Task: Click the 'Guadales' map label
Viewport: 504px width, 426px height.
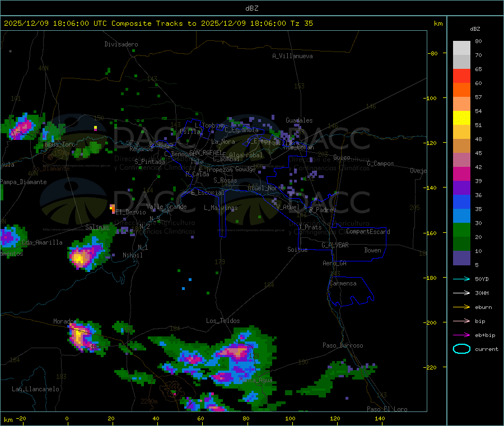Action: coord(299,120)
